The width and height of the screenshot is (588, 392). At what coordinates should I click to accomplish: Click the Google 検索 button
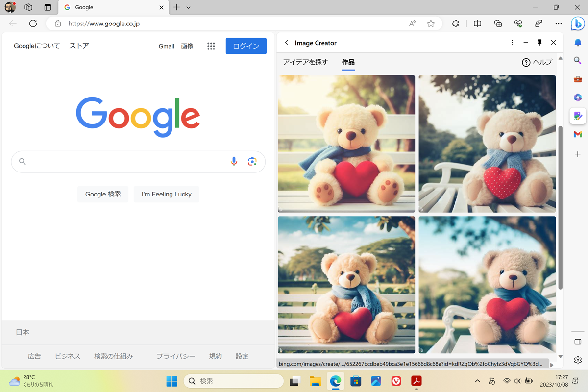coord(103,194)
